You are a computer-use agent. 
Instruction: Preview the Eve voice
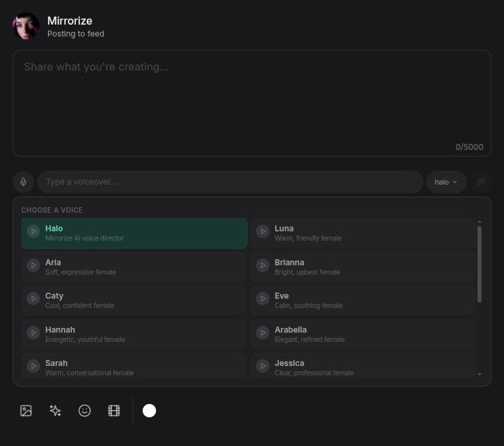[x=263, y=299]
